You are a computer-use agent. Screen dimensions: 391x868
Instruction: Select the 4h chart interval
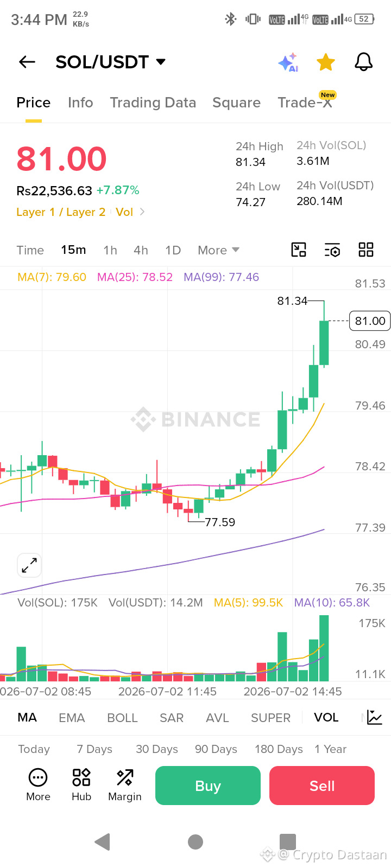(x=141, y=250)
